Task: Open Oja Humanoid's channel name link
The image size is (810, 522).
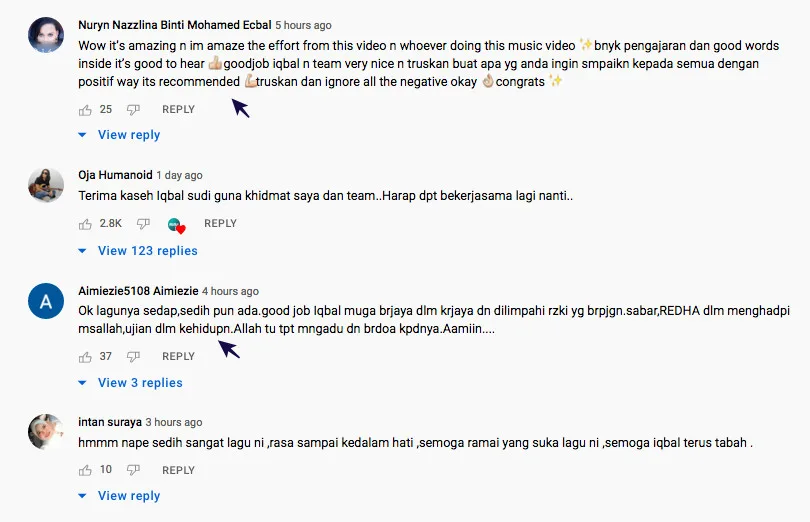Action: (115, 175)
